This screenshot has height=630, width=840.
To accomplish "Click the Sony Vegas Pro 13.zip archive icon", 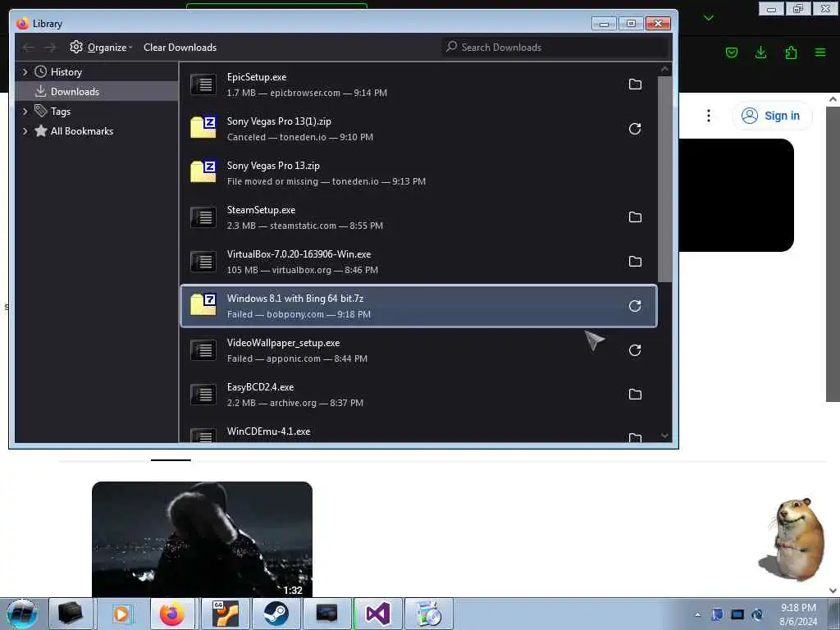I will coord(203,172).
